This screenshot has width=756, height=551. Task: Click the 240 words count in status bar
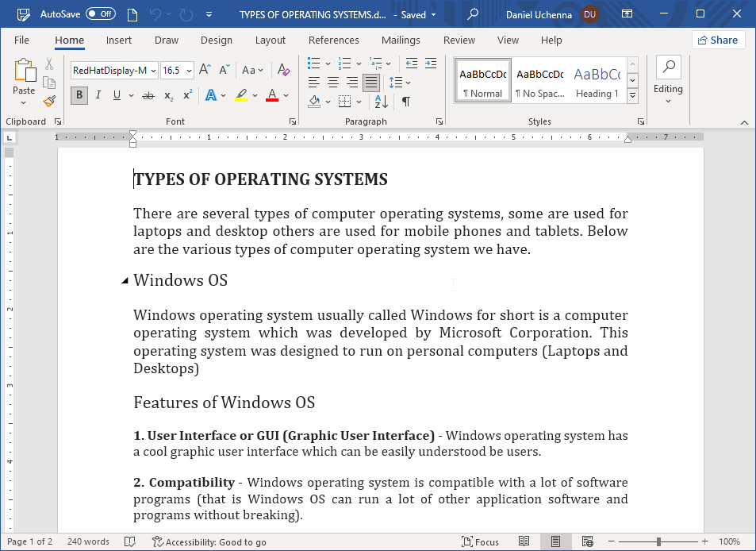point(88,541)
